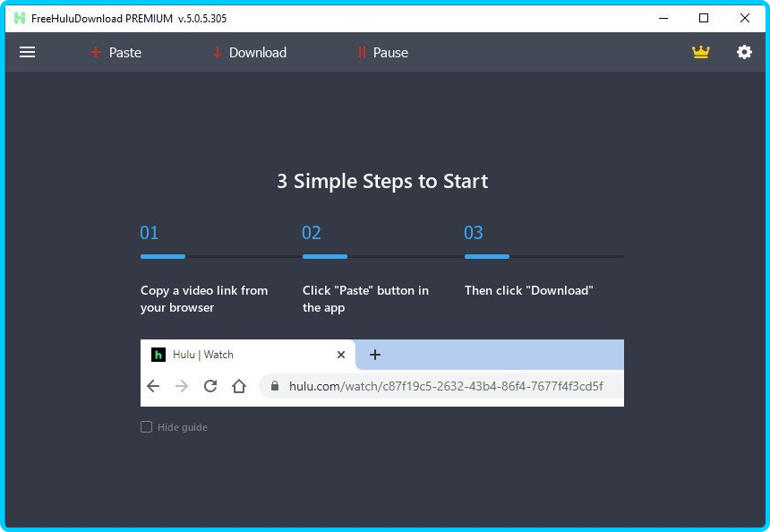This screenshot has height=532, width=770.
Task: Click the Pause toolbar button
Action: 382,53
